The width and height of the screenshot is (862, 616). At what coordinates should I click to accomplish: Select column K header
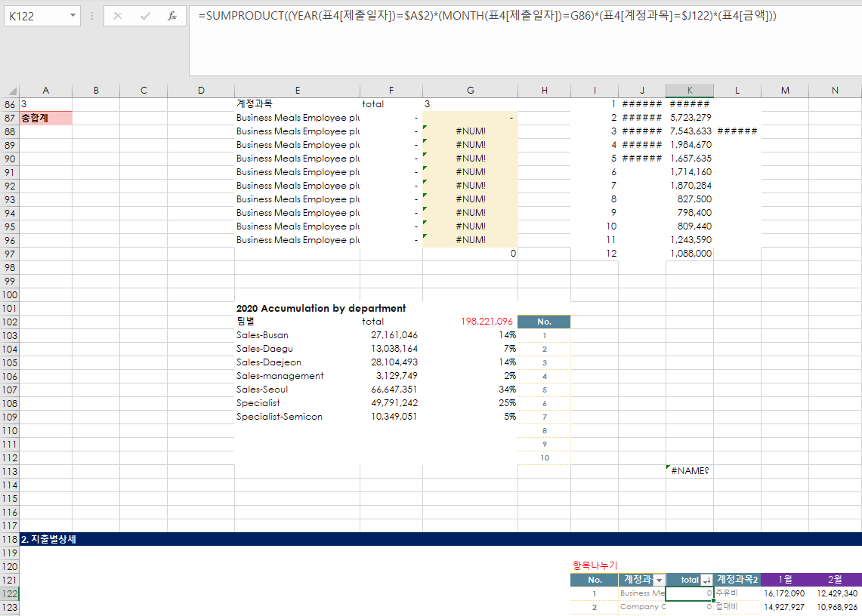690,91
